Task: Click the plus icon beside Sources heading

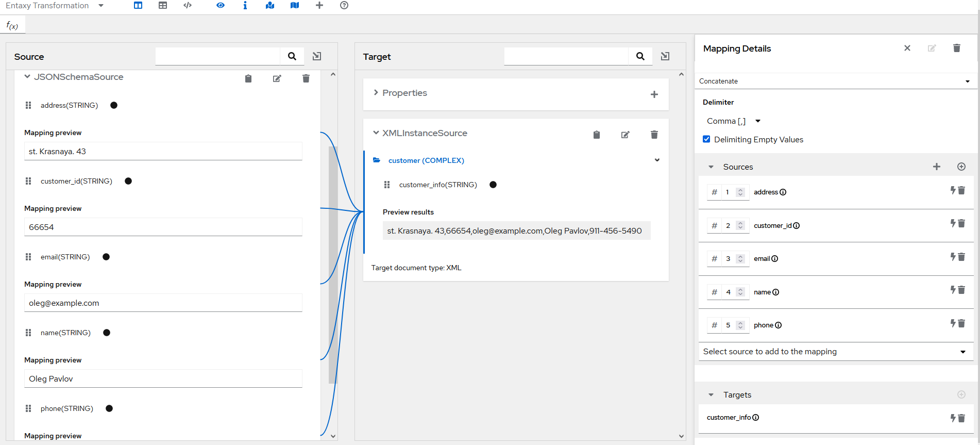Action: [x=937, y=167]
